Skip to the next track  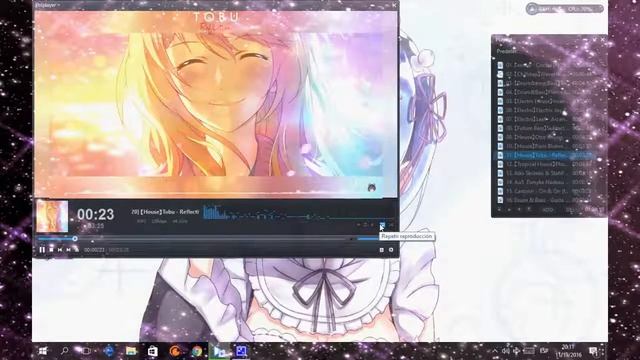[69, 249]
